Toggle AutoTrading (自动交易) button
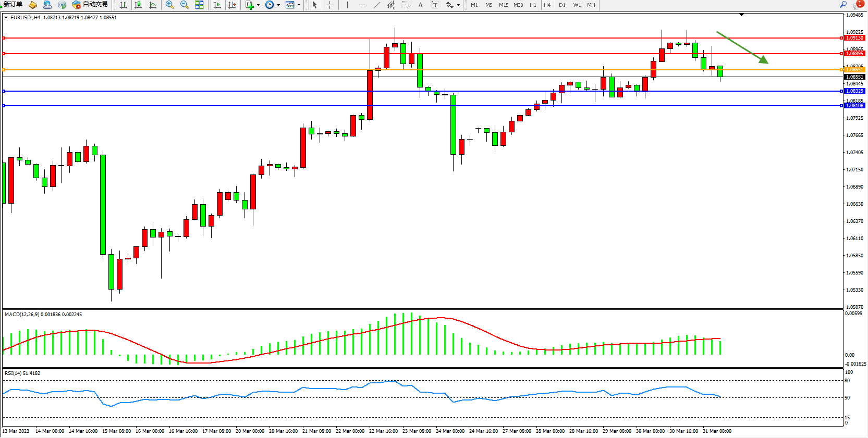868x438 pixels. 90,5
